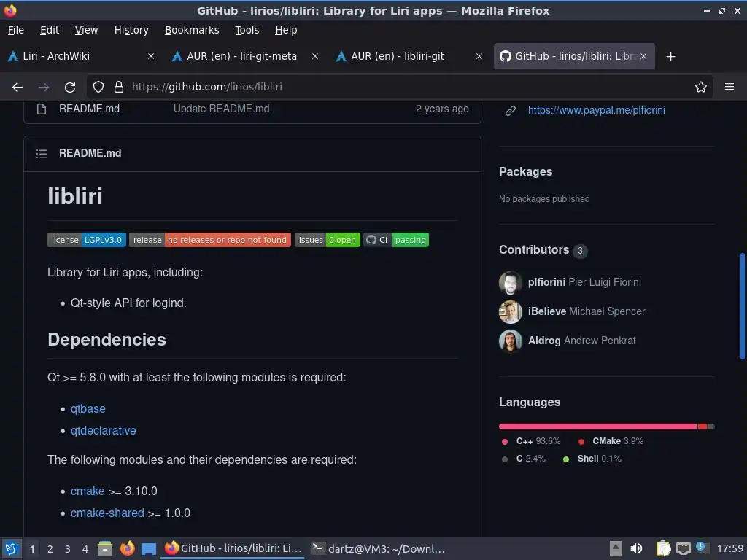Image resolution: width=747 pixels, height=560 pixels.
Task: Close the GitHub lirios/libliri tab
Action: [x=643, y=56]
